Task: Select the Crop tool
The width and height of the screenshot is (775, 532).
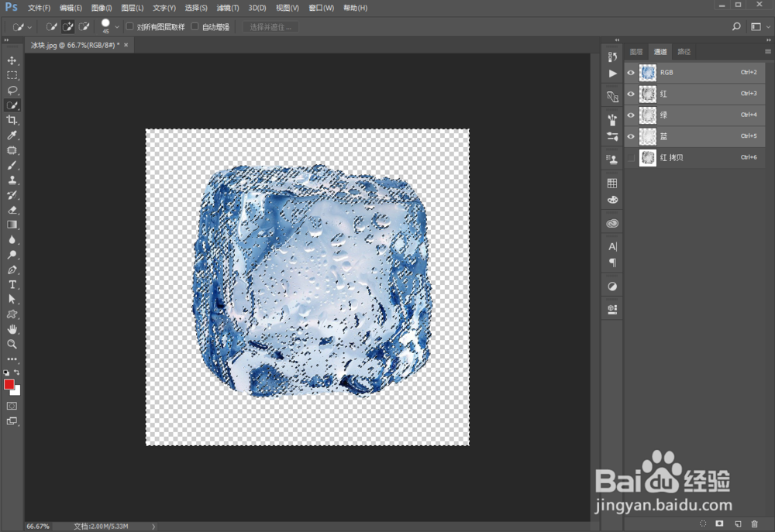Action: click(x=12, y=120)
